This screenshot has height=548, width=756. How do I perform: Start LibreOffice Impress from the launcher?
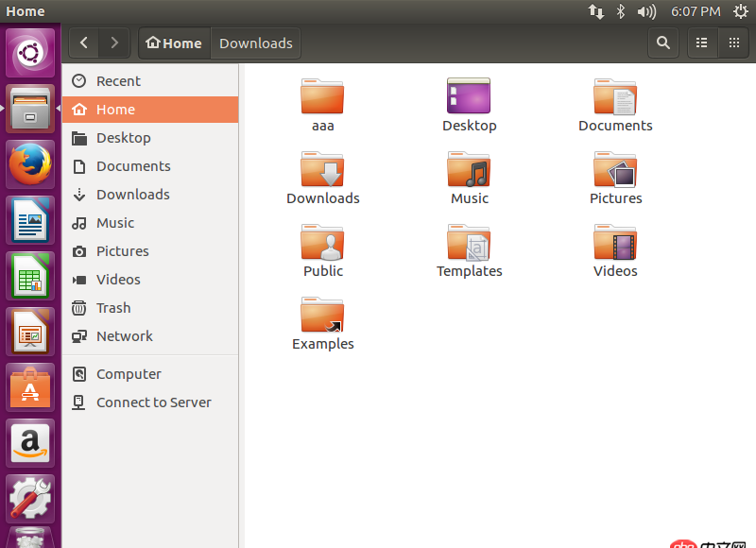pyautogui.click(x=29, y=331)
